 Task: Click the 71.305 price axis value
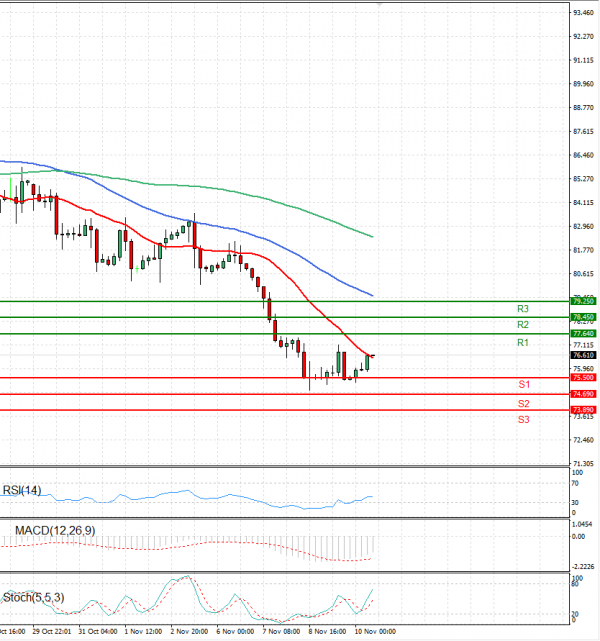click(x=583, y=464)
